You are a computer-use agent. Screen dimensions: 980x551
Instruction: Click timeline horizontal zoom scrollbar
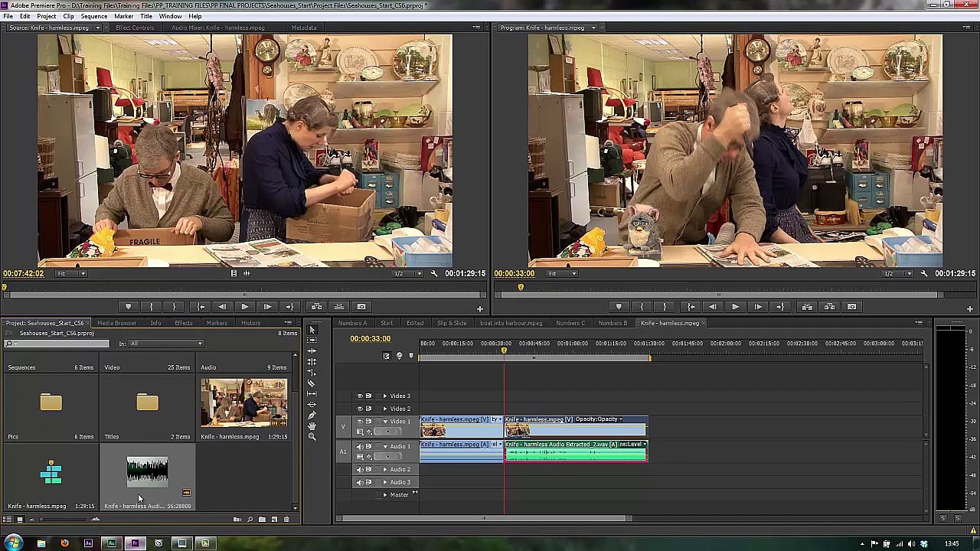(483, 519)
